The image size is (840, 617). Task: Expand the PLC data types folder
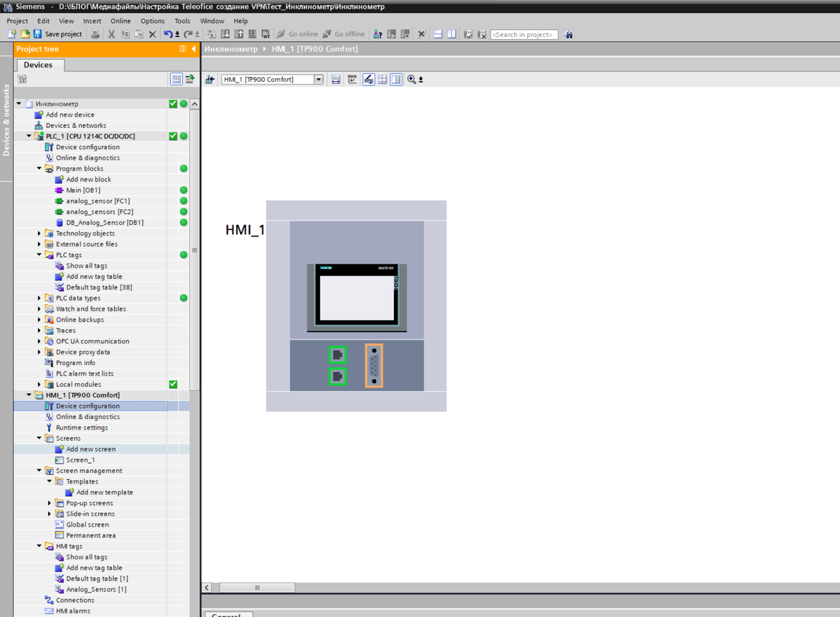[x=39, y=298]
